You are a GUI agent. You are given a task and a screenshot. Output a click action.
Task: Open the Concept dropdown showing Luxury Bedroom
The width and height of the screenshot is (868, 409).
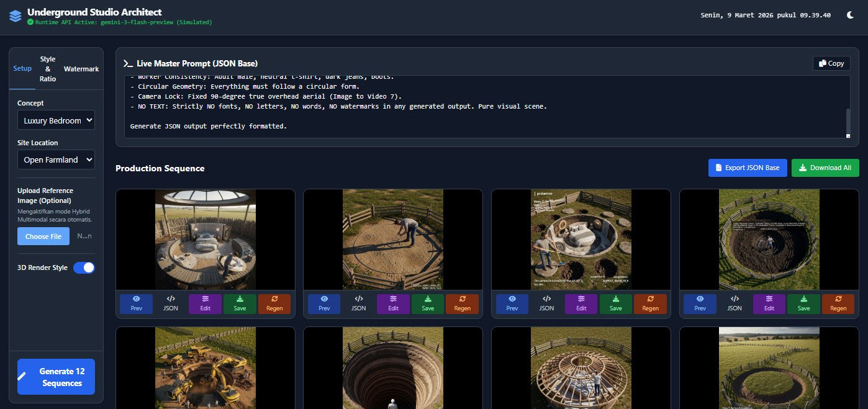pyautogui.click(x=56, y=120)
